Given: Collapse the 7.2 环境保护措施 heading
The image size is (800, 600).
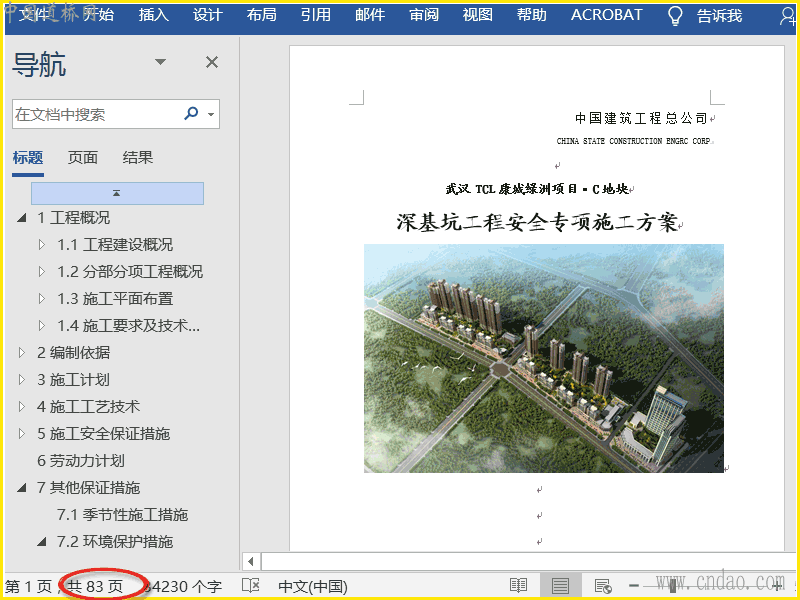Looking at the screenshot, I should pyautogui.click(x=42, y=541).
